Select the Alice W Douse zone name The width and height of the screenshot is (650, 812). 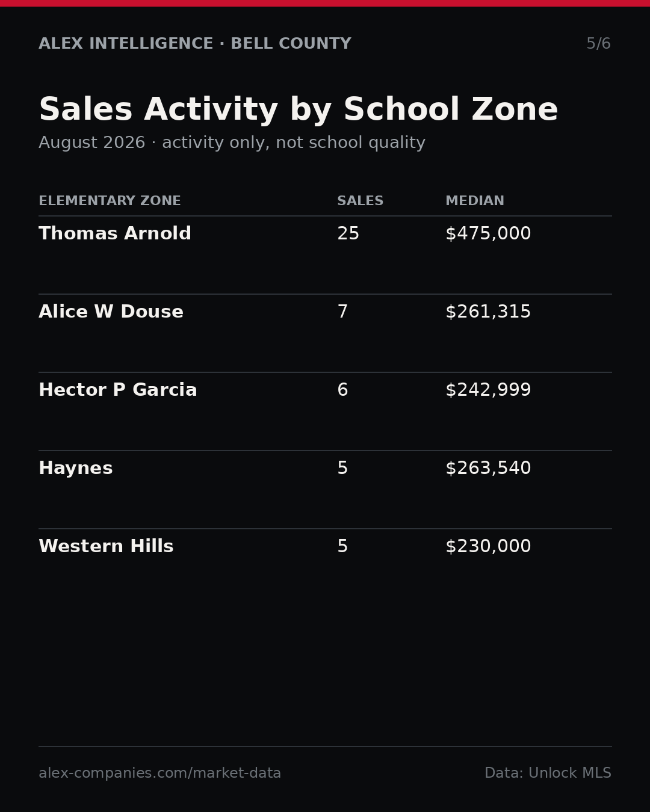(111, 312)
